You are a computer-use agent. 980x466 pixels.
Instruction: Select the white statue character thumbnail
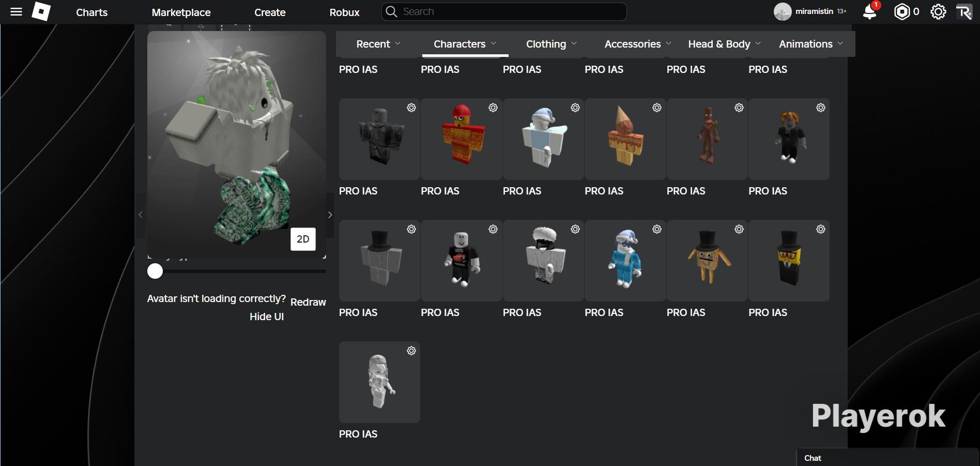tap(379, 382)
